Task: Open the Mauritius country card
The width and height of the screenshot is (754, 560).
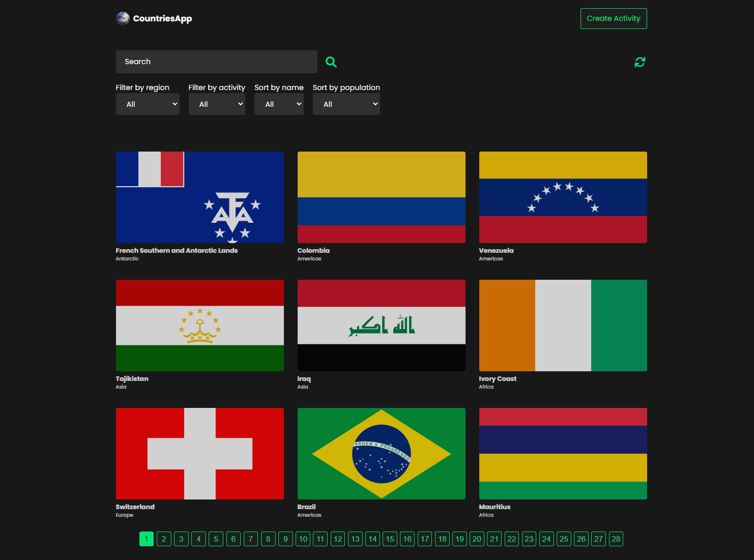Action: (x=563, y=453)
